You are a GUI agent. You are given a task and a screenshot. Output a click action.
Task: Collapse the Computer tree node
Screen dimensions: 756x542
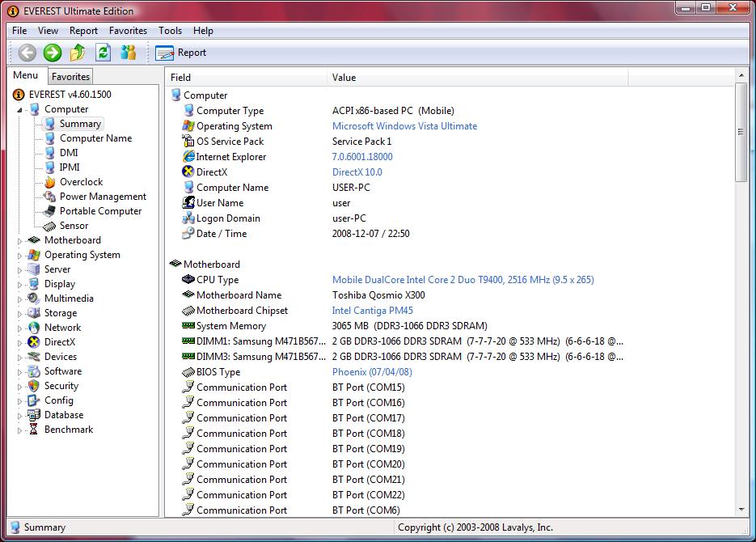(x=19, y=110)
